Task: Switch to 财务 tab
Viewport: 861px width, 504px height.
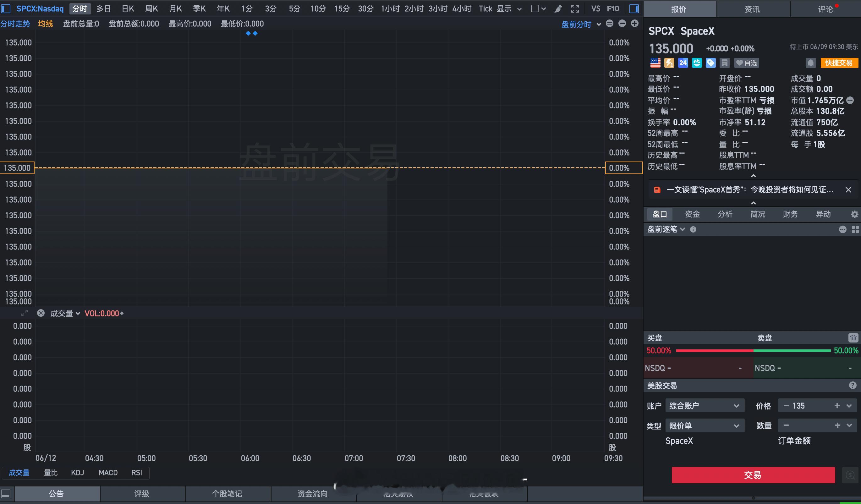Action: click(x=790, y=214)
